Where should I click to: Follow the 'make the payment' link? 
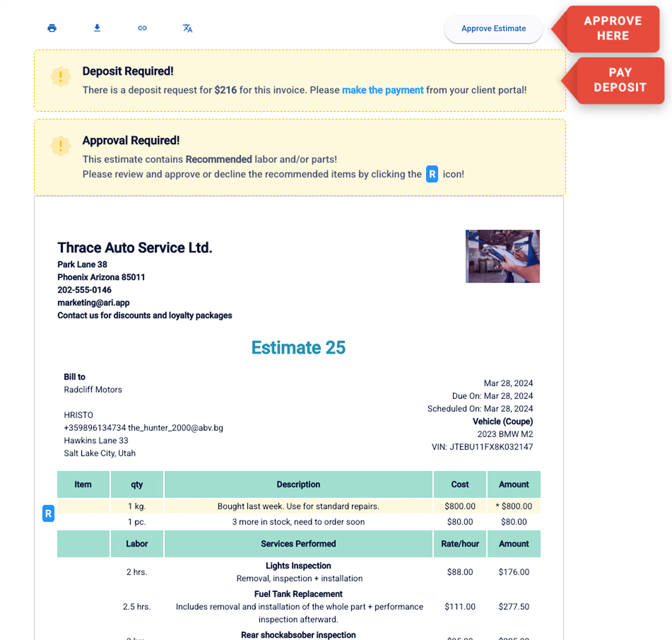(x=383, y=90)
